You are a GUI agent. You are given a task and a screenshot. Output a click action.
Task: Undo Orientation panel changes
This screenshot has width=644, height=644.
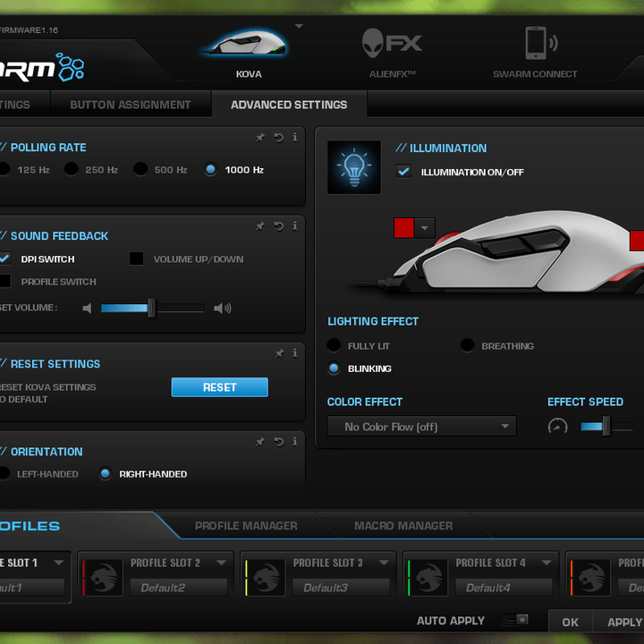[279, 442]
